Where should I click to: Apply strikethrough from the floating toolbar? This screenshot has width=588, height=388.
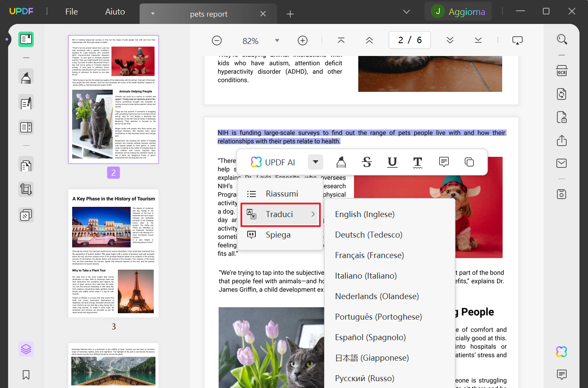click(367, 162)
